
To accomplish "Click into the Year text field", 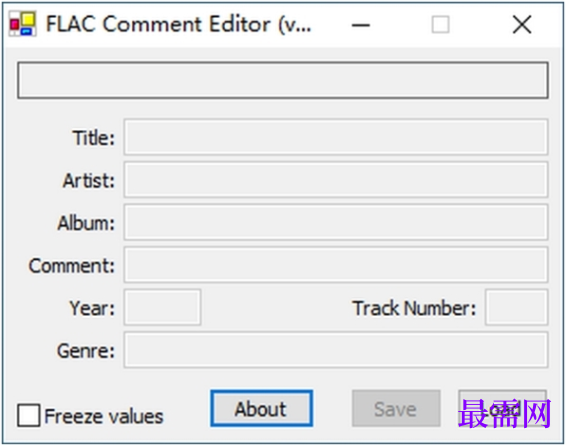I will pos(162,307).
